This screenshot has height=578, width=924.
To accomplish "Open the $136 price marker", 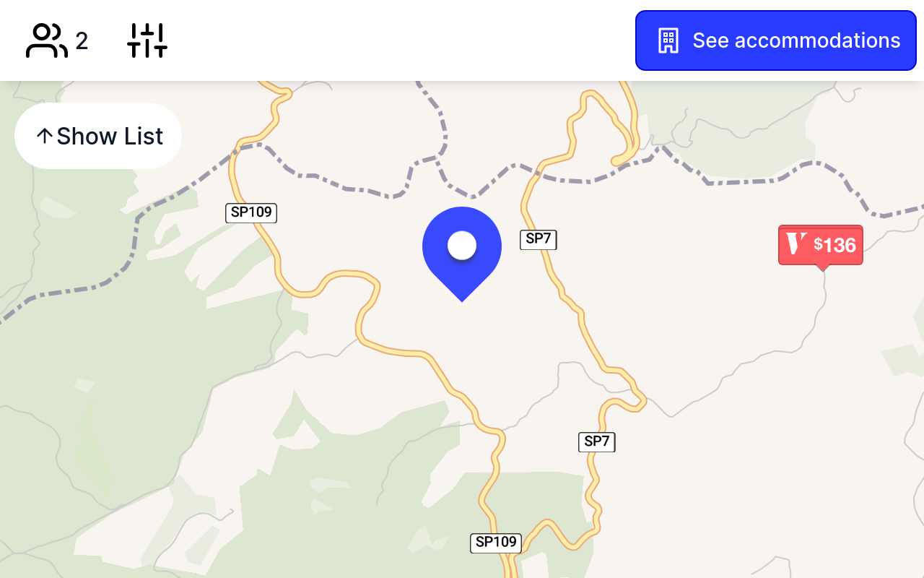I will coord(821,245).
